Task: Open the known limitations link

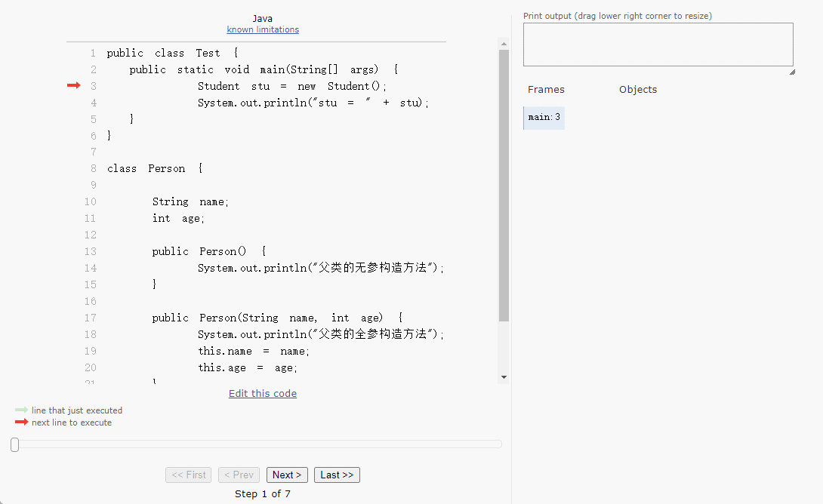Action: [263, 29]
